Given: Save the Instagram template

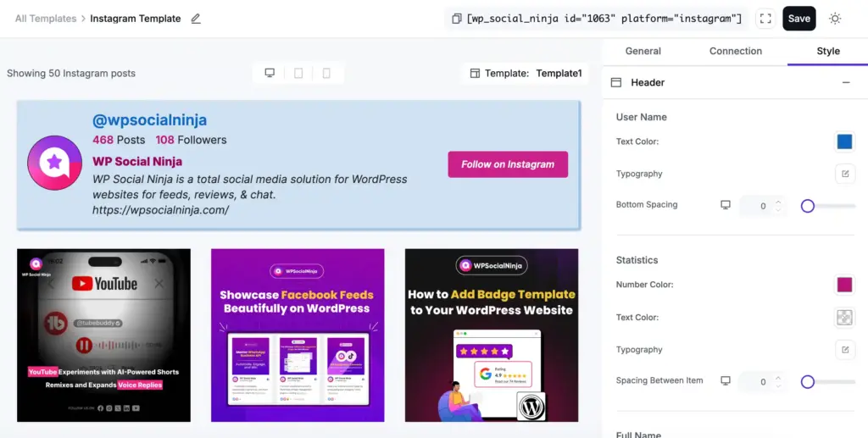Looking at the screenshot, I should (x=798, y=19).
